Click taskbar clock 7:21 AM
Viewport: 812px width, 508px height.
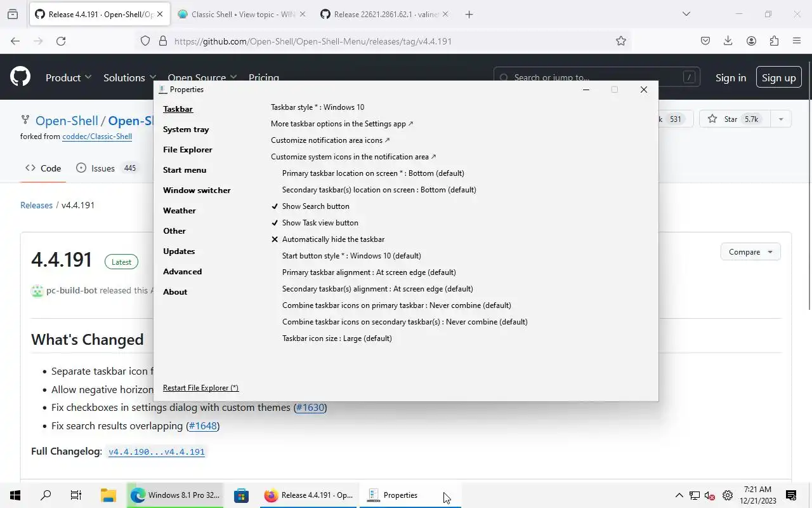pos(757,495)
